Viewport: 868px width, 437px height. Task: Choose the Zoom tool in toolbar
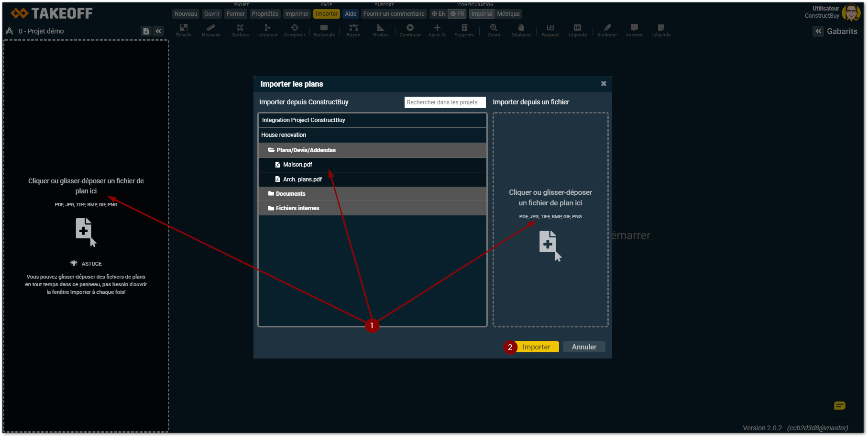click(494, 30)
